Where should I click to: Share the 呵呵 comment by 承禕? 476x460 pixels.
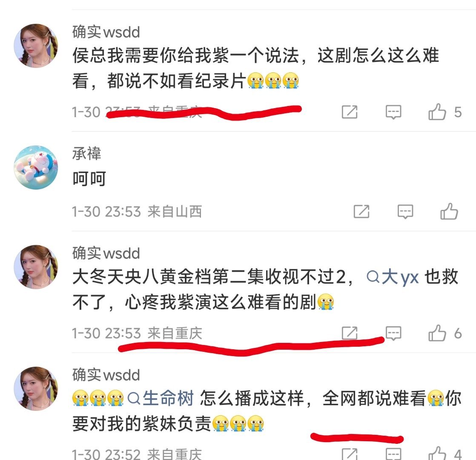pyautogui.click(x=361, y=211)
